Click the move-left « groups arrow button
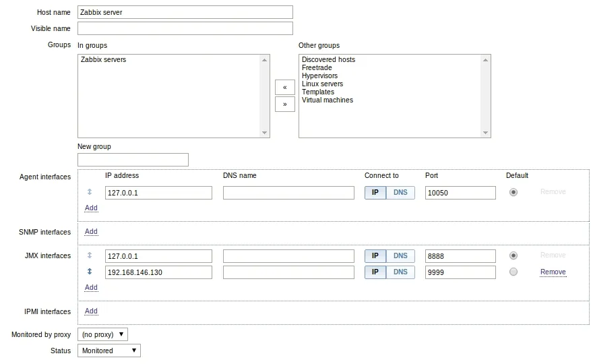591x364 pixels. 284,87
